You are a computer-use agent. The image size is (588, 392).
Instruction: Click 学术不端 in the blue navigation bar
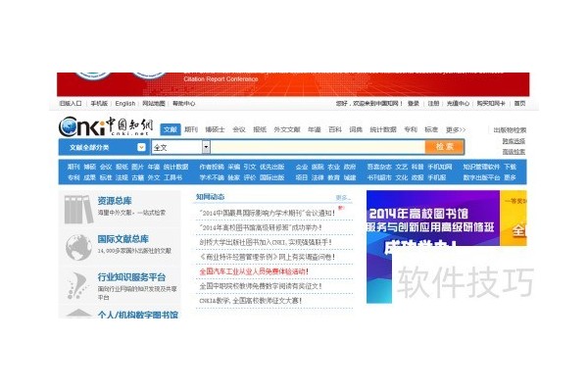212,177
